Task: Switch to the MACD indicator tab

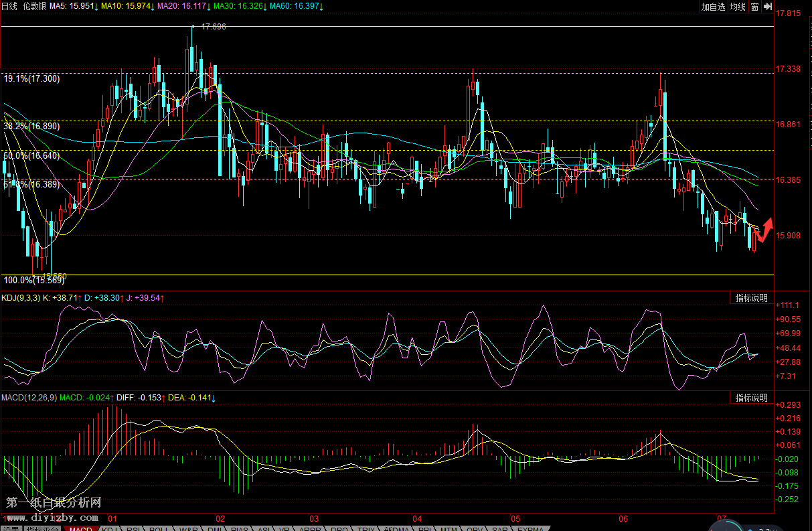Action: (80, 528)
